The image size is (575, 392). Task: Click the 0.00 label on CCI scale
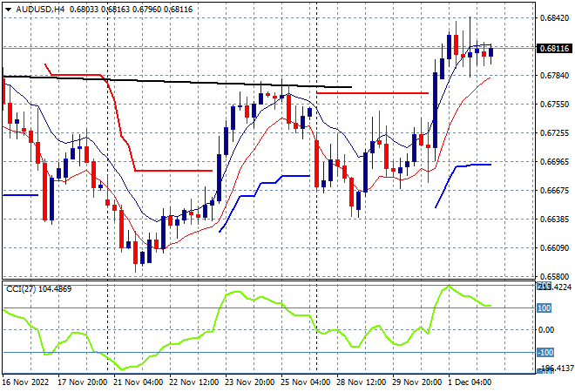(546, 330)
